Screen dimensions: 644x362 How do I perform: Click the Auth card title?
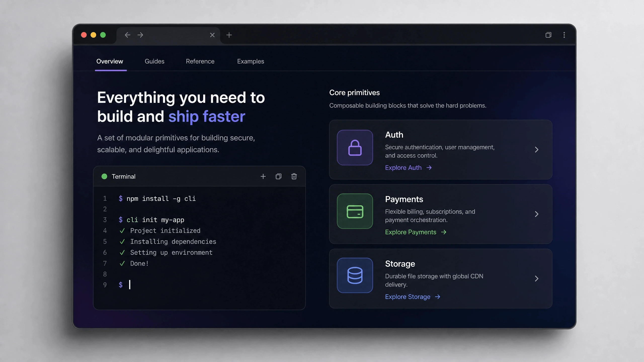click(394, 135)
